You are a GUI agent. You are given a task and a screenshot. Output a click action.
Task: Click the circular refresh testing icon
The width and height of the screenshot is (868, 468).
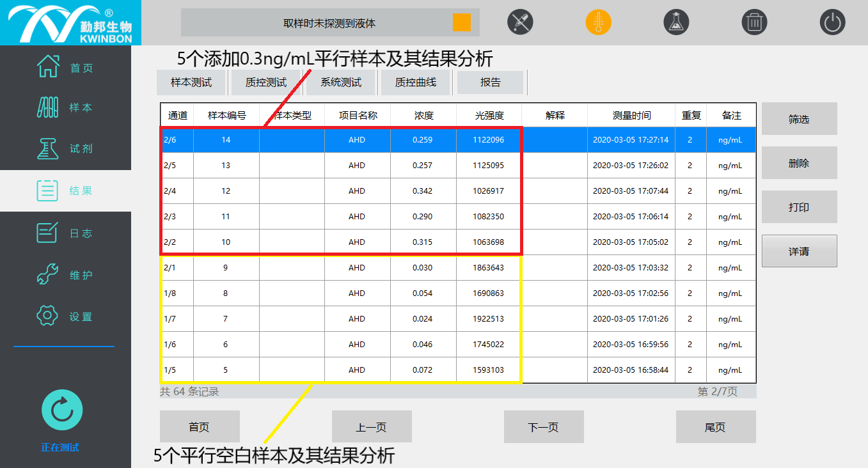pyautogui.click(x=62, y=410)
